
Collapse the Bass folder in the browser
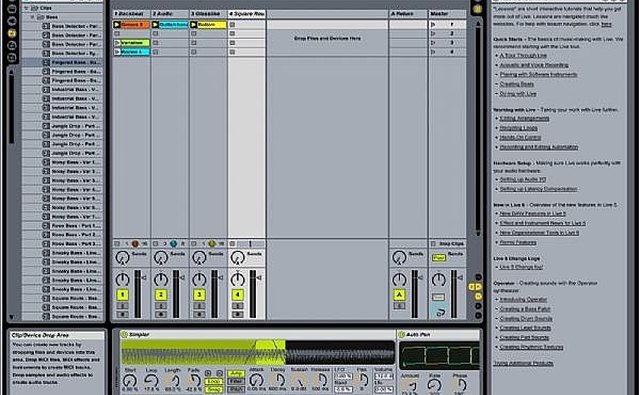point(32,17)
